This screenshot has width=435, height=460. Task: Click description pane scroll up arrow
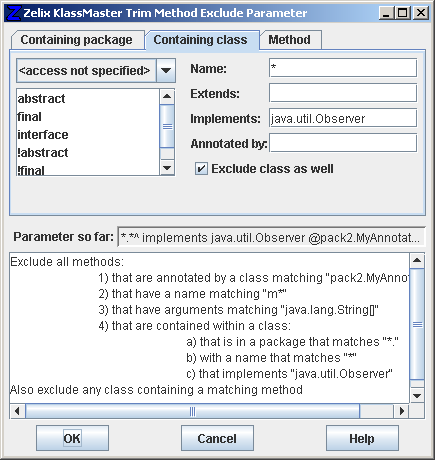417,261
